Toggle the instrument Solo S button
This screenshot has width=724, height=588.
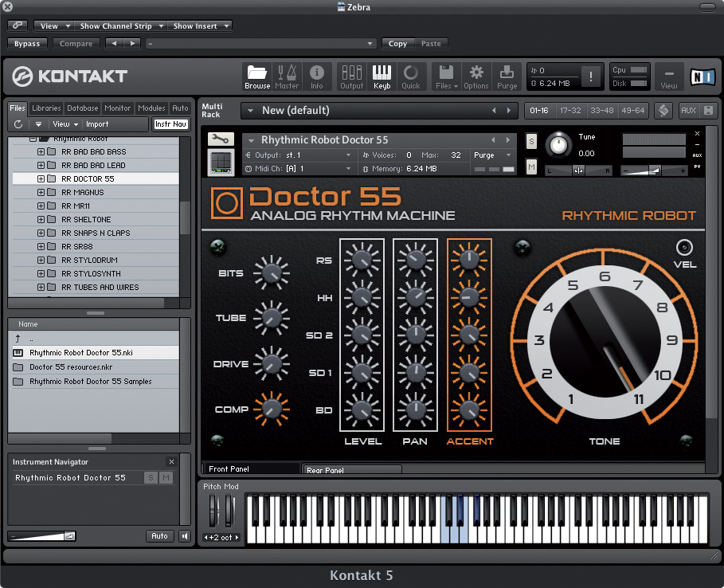pos(531,141)
